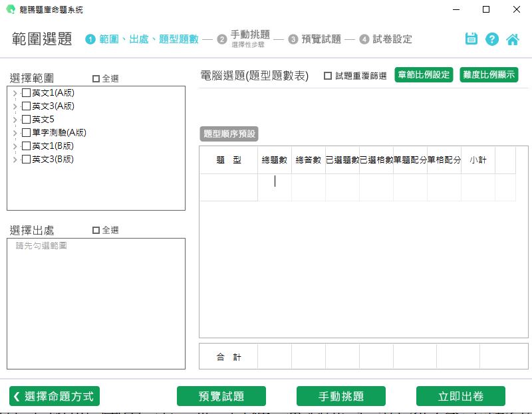Click step 2 手動挑題 in wizard
The height and width of the screenshot is (414, 532).
point(249,39)
